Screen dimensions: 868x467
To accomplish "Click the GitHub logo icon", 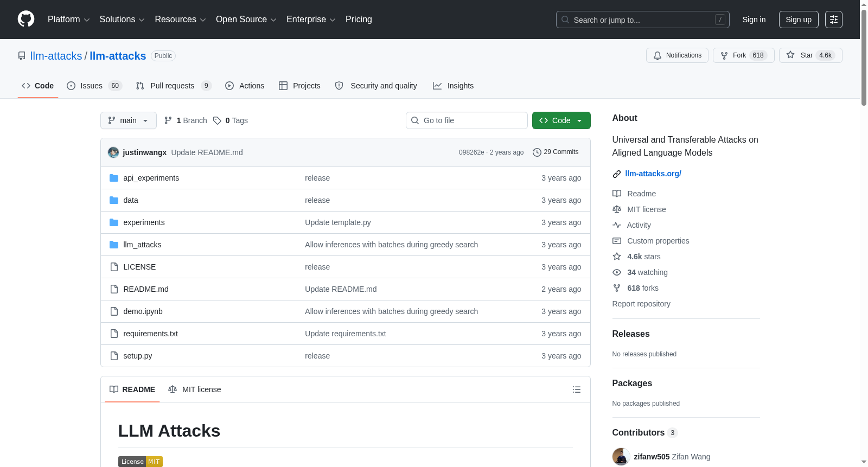I will pyautogui.click(x=26, y=19).
